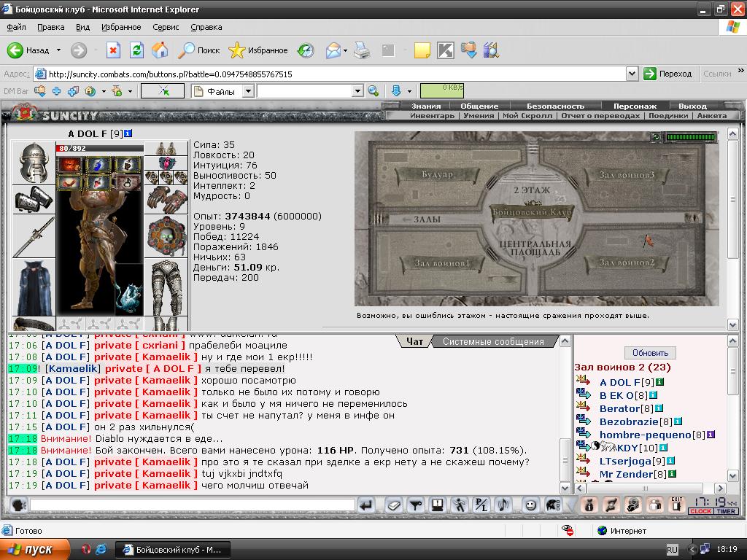747x560 pixels.
Task: Open the Файлы dropdown in DM Bar
Action: pos(248,91)
